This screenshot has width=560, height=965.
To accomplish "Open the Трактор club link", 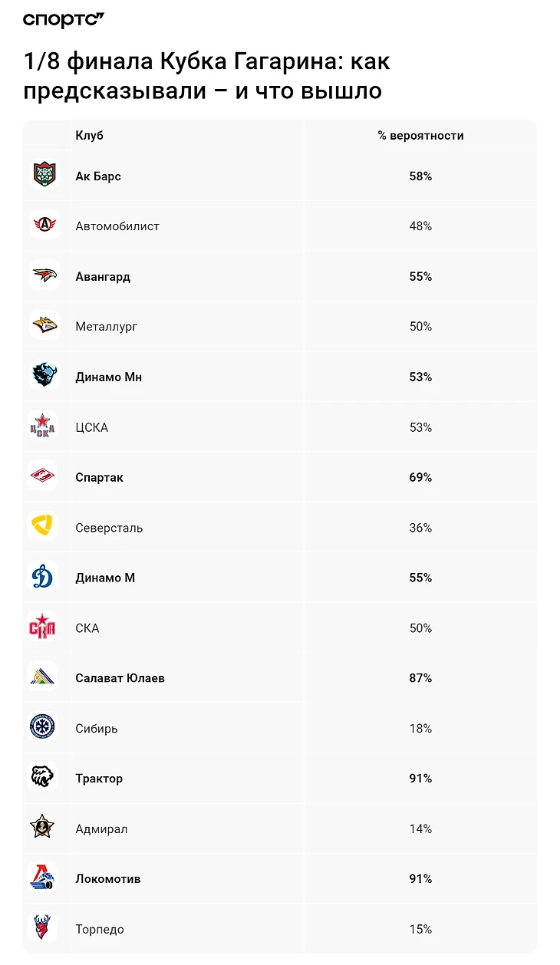I will [x=99, y=779].
